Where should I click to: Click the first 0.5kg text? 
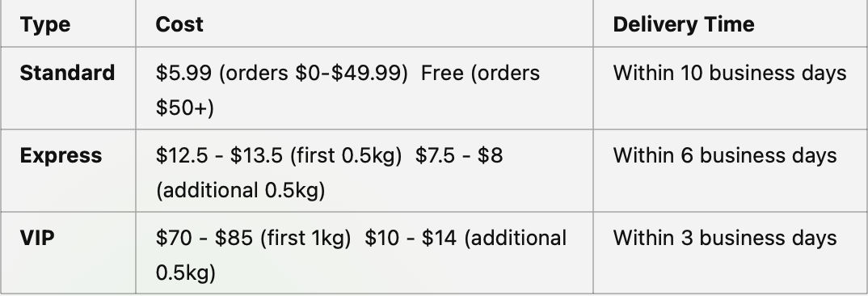click(346, 156)
